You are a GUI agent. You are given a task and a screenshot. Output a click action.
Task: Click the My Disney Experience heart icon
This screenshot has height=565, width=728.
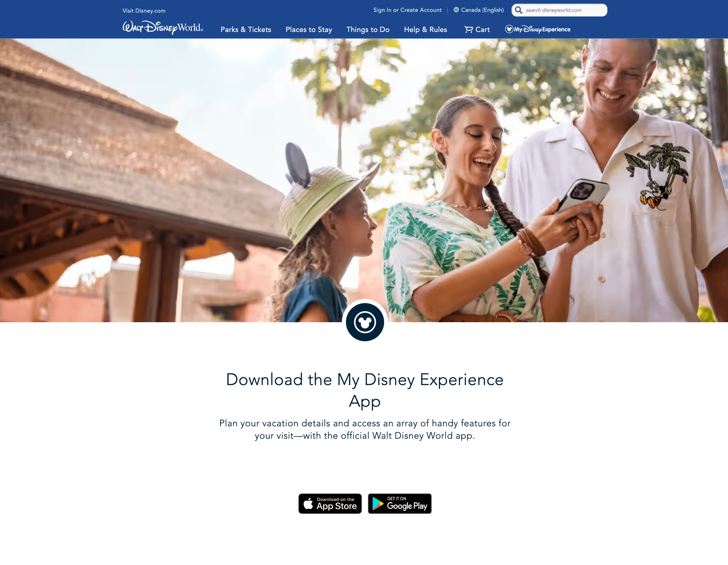click(508, 29)
